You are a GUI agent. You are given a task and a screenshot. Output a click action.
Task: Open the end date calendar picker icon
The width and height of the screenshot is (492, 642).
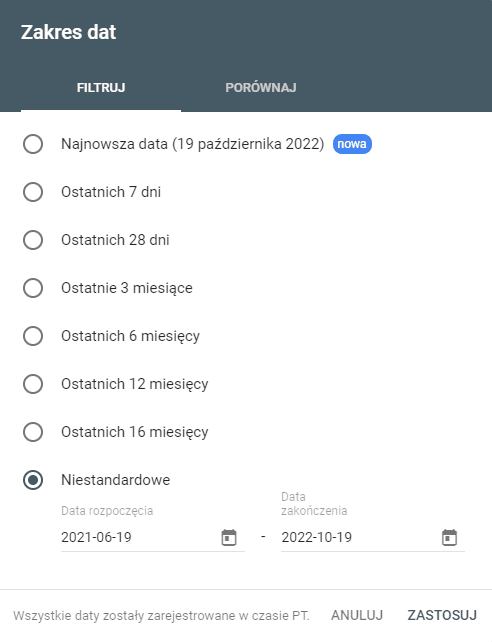pyautogui.click(x=449, y=537)
